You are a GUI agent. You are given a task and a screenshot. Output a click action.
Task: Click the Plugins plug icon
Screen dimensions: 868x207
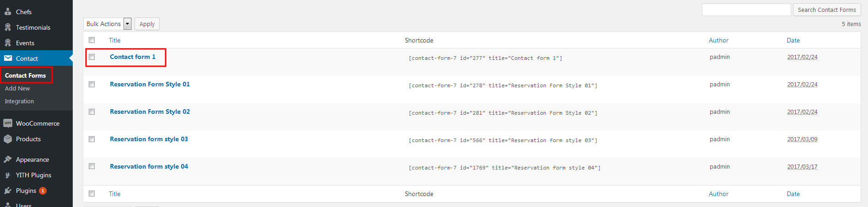[x=8, y=191]
